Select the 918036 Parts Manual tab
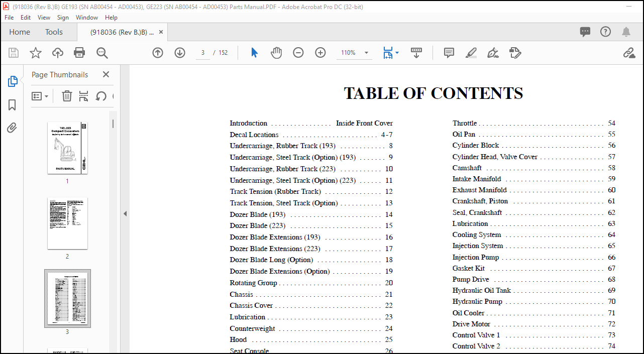The height and width of the screenshot is (354, 644). click(122, 32)
